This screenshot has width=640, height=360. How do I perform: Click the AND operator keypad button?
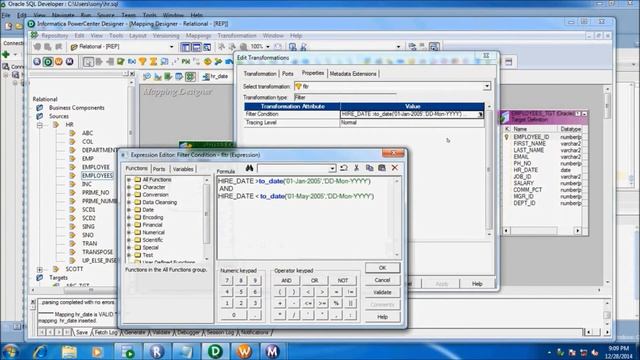(287, 280)
